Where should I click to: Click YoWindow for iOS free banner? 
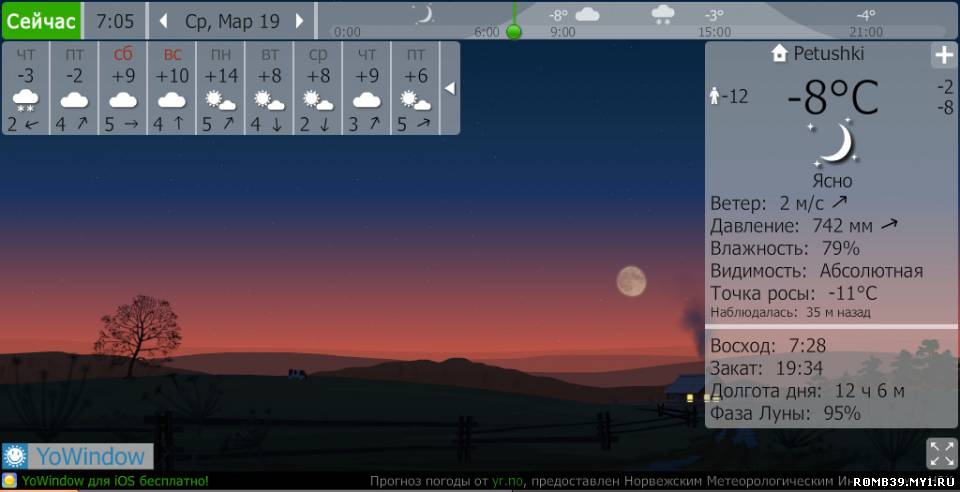114,481
